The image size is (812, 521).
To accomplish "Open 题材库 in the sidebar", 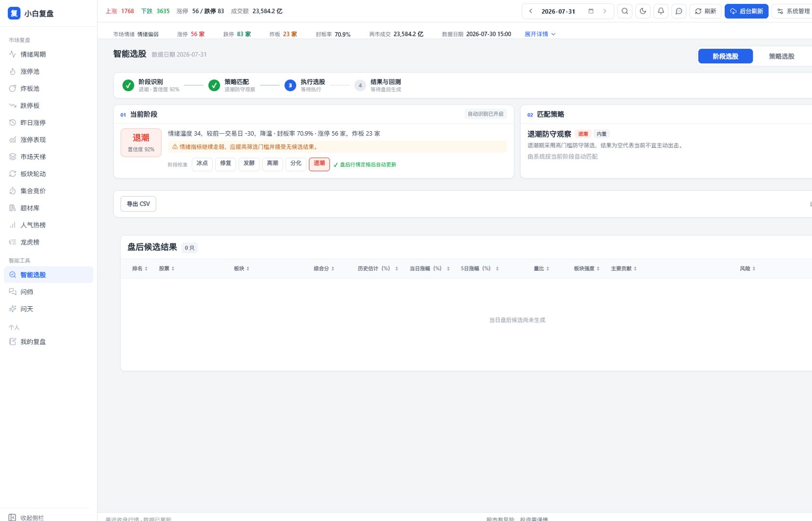I will 48,208.
